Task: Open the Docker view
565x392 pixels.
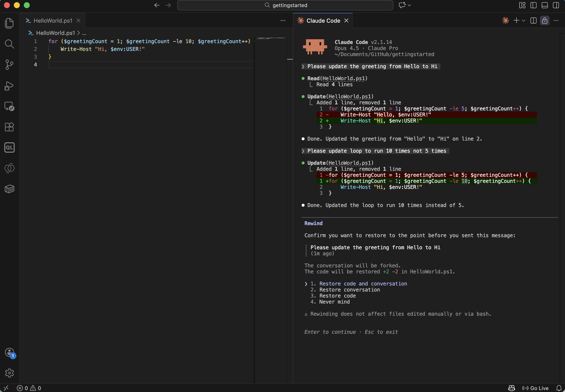Action: (9, 189)
